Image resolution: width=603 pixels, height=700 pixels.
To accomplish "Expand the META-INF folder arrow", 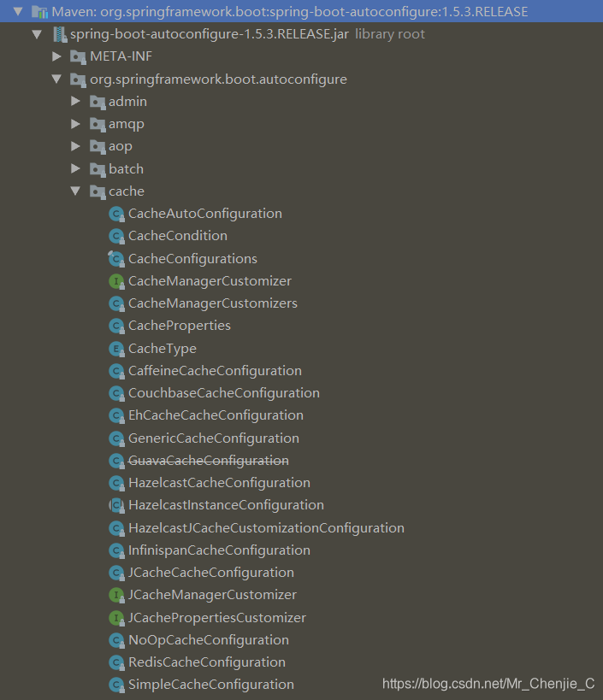I will [56, 56].
